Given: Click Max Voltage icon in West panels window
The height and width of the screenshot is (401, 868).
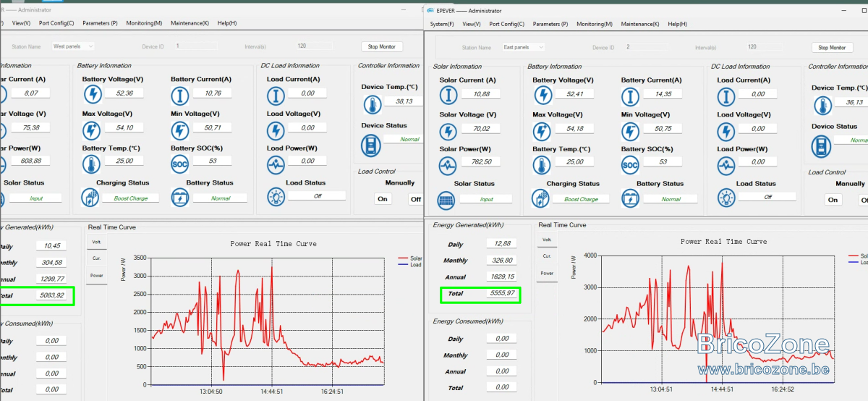Looking at the screenshot, I should tap(92, 130).
